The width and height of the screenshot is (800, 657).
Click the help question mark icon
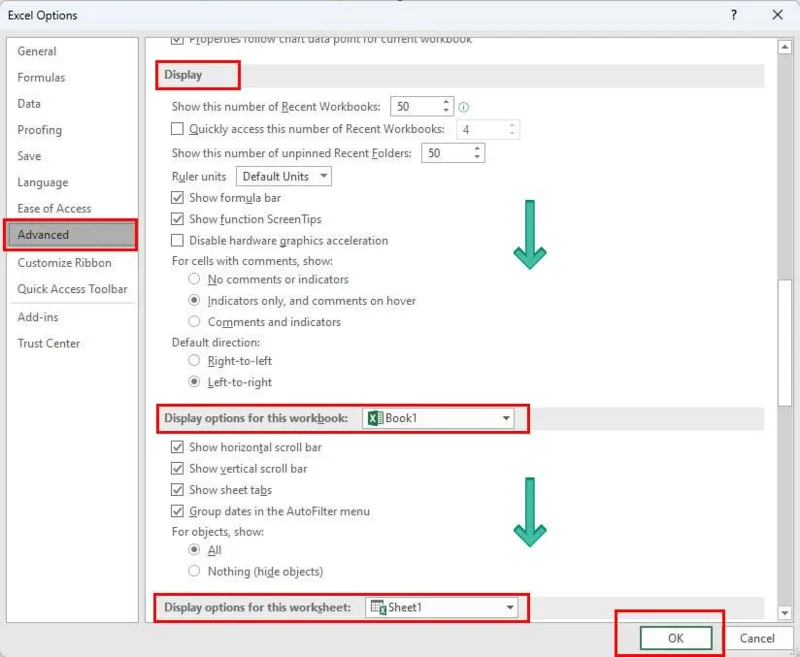(734, 15)
